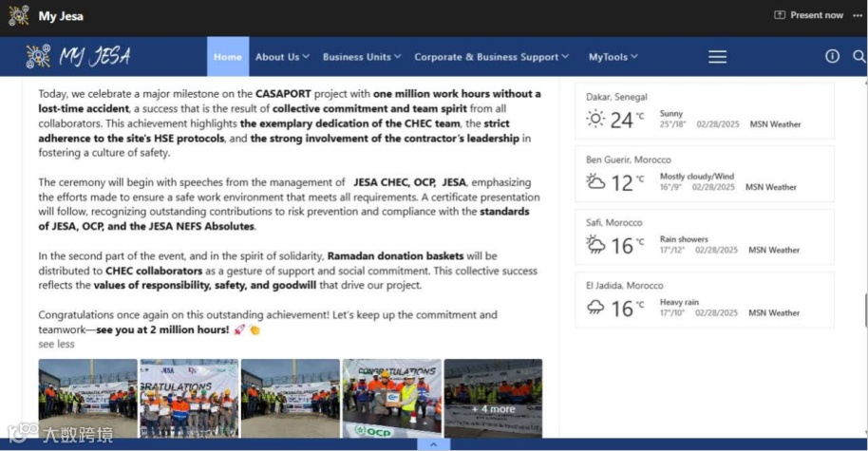
Task: Open MSN Weather link for El Jadida
Action: [x=774, y=312]
